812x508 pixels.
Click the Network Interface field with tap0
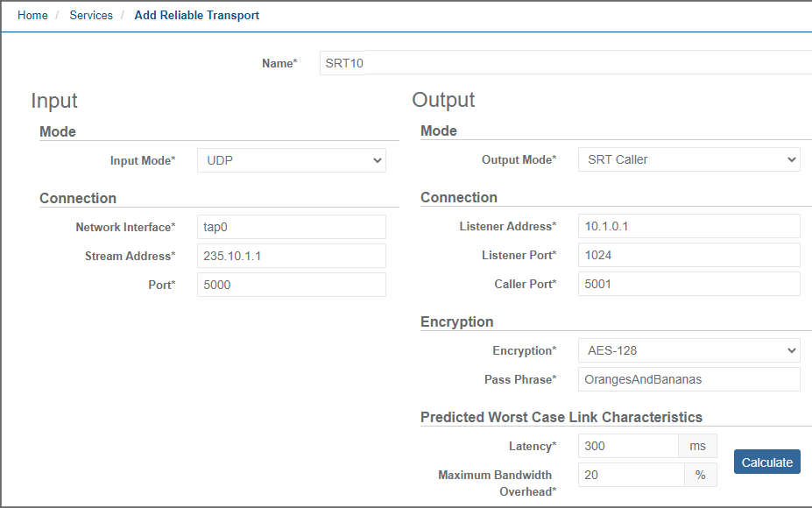[x=291, y=227]
